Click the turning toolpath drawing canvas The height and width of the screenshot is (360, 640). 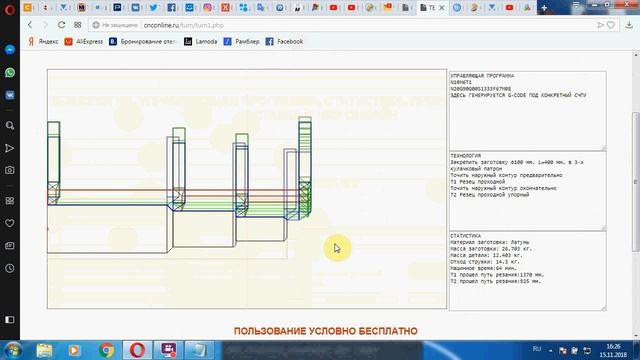coord(247,189)
